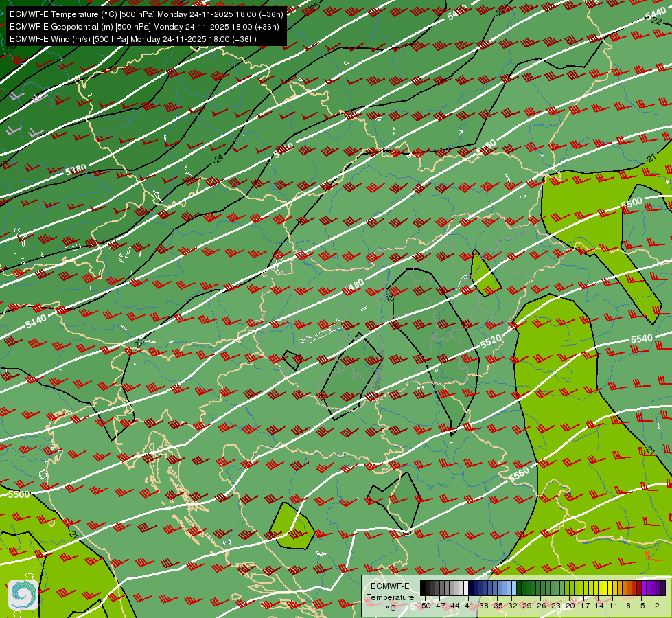Click the 'ECMWF-E Temperature °C' legend label
Image resolution: width=672 pixels, height=618 pixels.
[x=390, y=597]
